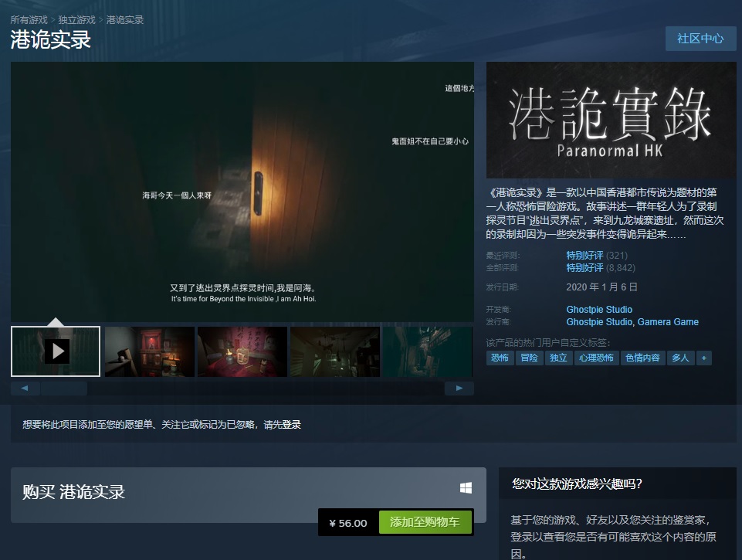Open the red table candle screenshot thumbnail

[x=242, y=351]
